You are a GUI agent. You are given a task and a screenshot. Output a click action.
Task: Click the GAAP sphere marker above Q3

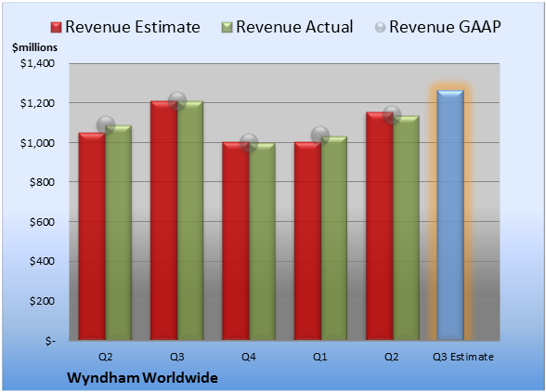pyautogui.click(x=177, y=101)
